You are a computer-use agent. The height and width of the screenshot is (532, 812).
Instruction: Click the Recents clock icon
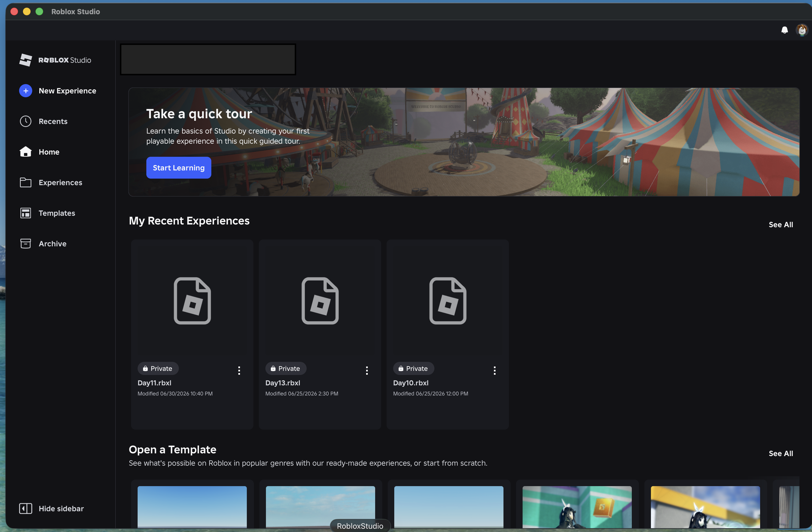pyautogui.click(x=26, y=122)
